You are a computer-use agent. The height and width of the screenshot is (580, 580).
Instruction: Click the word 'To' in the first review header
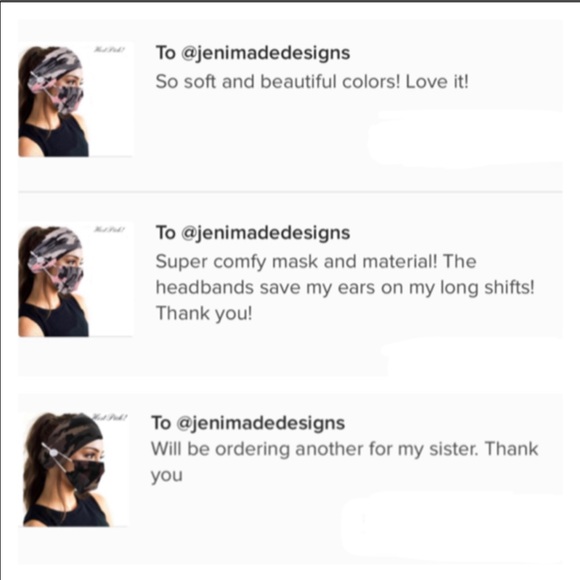pos(165,53)
